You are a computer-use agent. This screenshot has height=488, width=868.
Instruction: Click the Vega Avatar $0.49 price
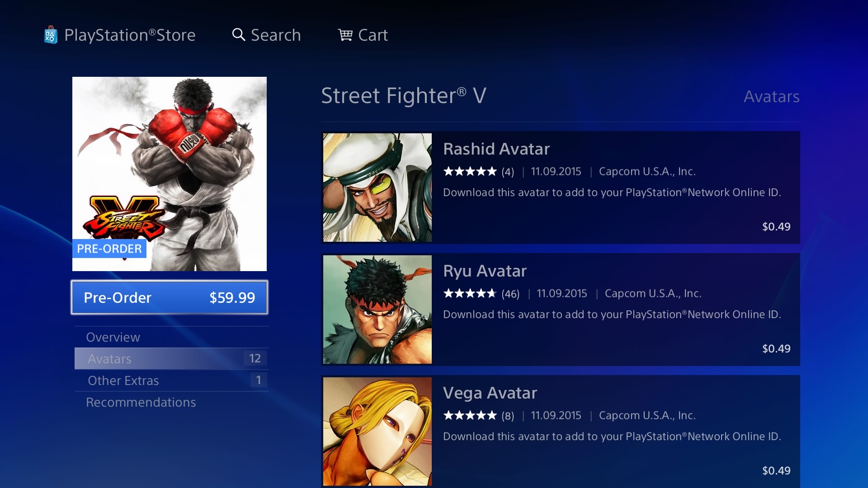(776, 470)
